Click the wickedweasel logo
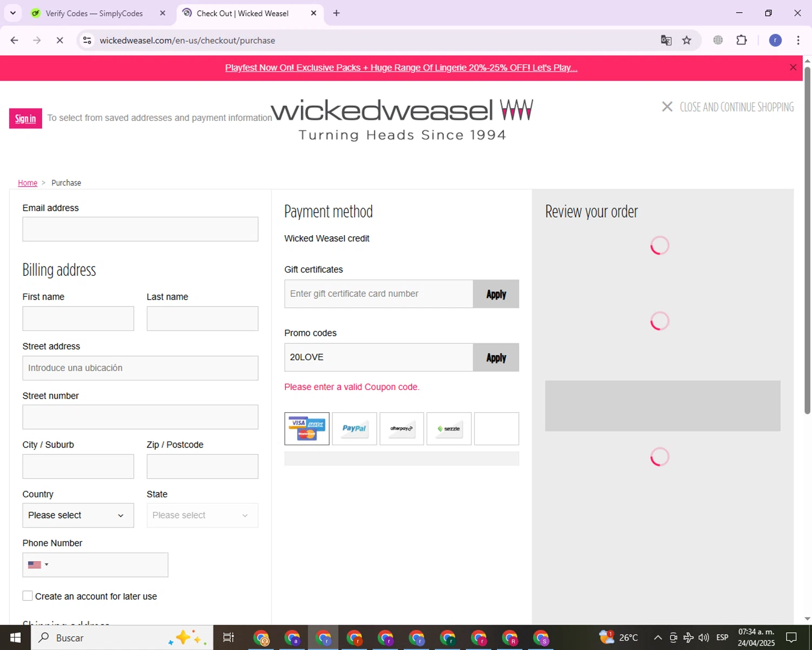Viewport: 812px width, 650px height. point(402,120)
